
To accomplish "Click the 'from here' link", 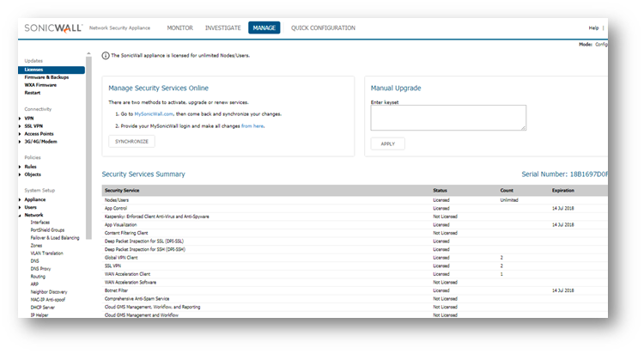I will tap(252, 125).
